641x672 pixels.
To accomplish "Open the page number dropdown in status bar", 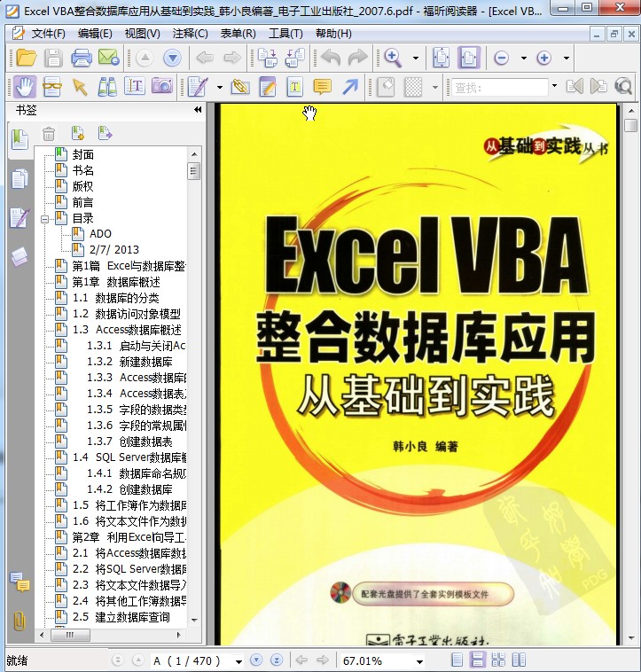I will (x=238, y=661).
